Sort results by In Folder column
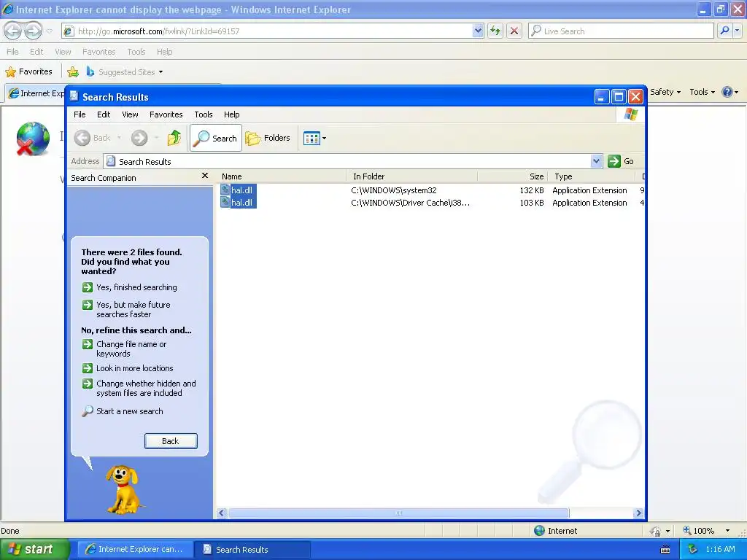Viewport: 747px width, 560px height. pyautogui.click(x=412, y=176)
